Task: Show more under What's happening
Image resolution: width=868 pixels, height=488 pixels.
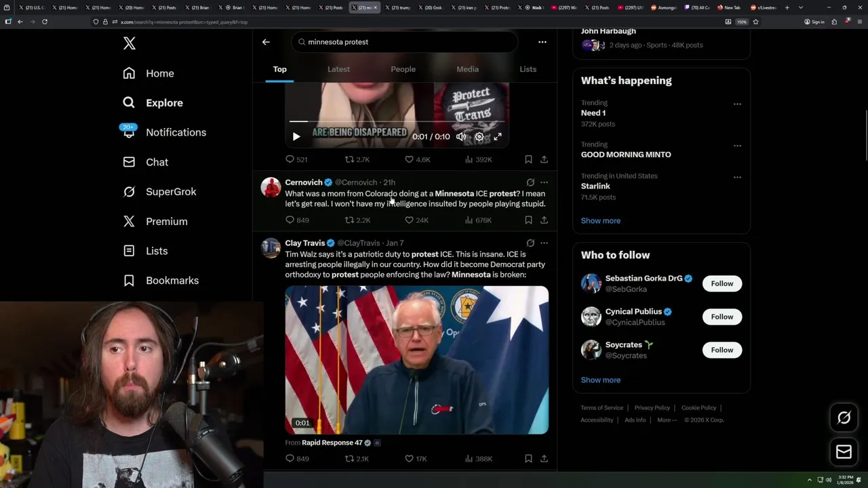Action: [x=601, y=221]
